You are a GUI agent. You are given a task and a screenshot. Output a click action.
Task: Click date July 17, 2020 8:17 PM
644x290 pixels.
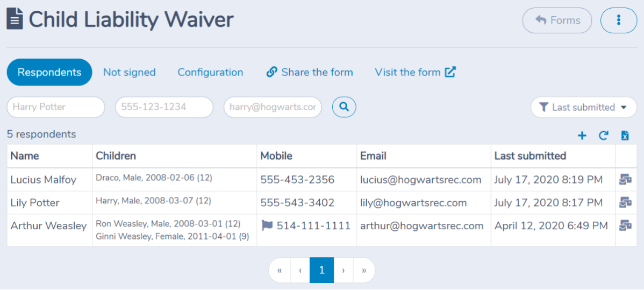548,203
